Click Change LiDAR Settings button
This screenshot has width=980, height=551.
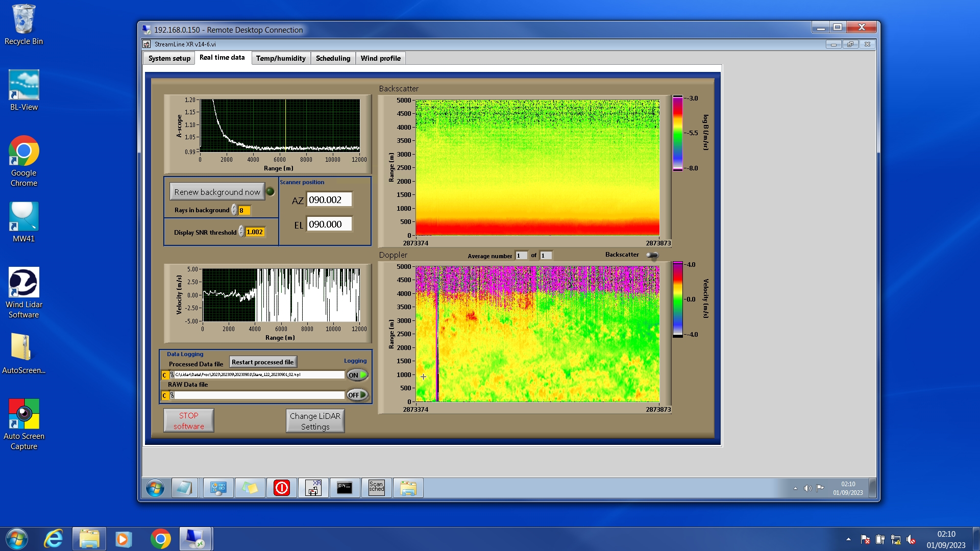(315, 421)
